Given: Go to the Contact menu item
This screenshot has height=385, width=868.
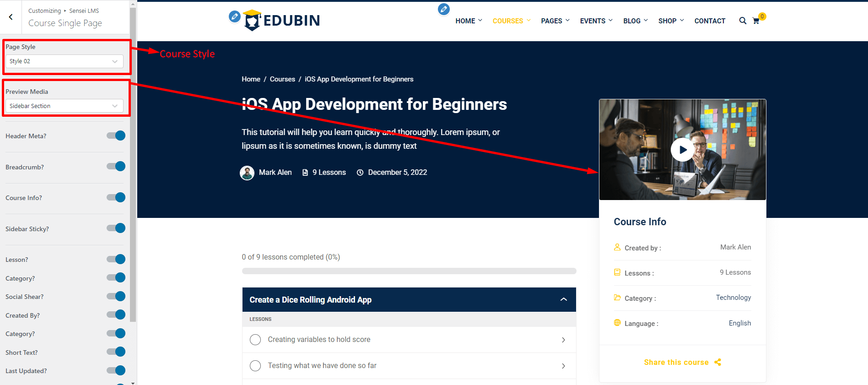Looking at the screenshot, I should coord(709,21).
